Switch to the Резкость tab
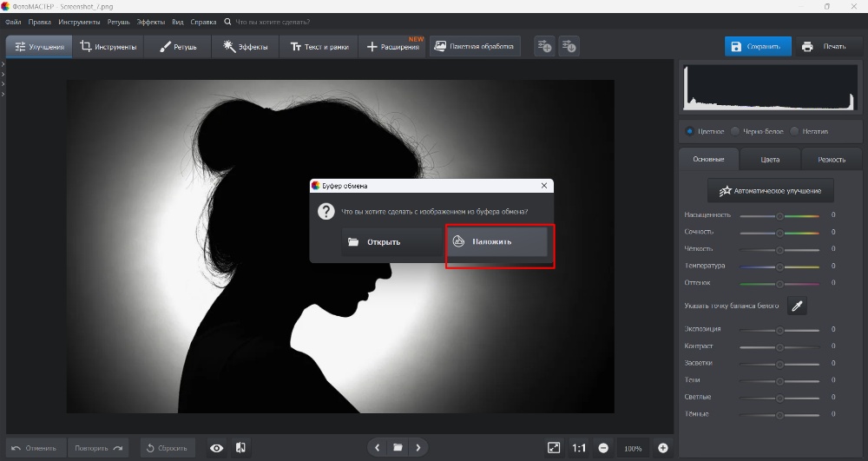Viewport: 868px width, 461px height. [x=831, y=160]
